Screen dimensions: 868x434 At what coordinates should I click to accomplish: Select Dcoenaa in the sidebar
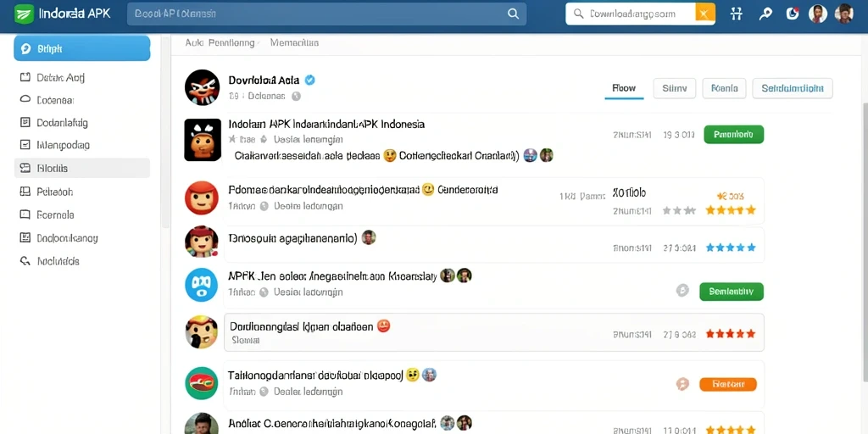point(82,100)
